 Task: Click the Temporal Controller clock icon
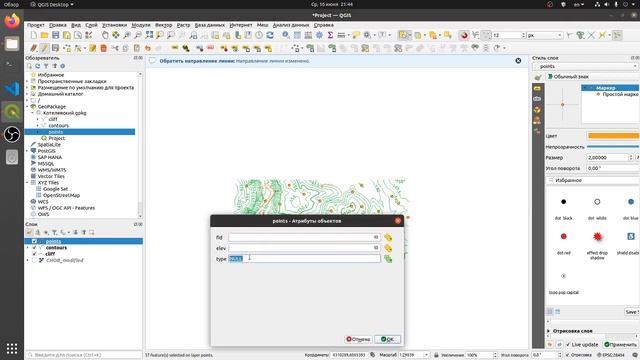(259, 36)
